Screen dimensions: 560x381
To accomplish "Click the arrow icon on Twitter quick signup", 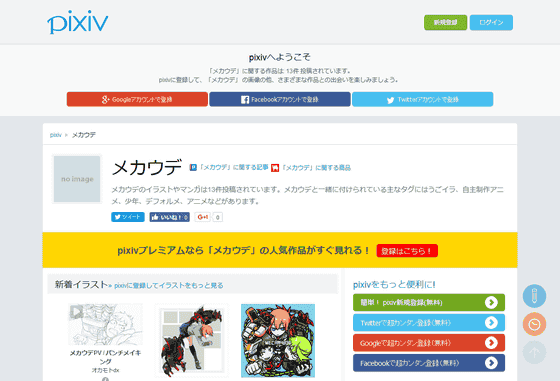I will 491,322.
